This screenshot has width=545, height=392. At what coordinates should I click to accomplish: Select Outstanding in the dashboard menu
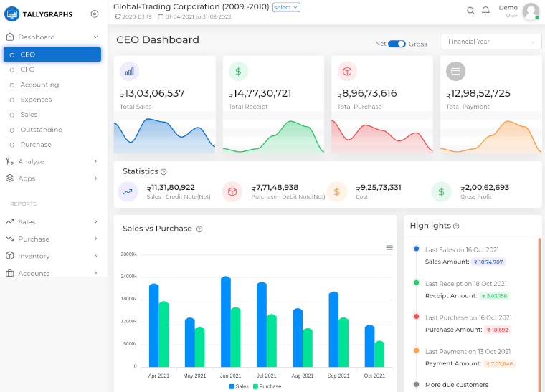pos(41,130)
